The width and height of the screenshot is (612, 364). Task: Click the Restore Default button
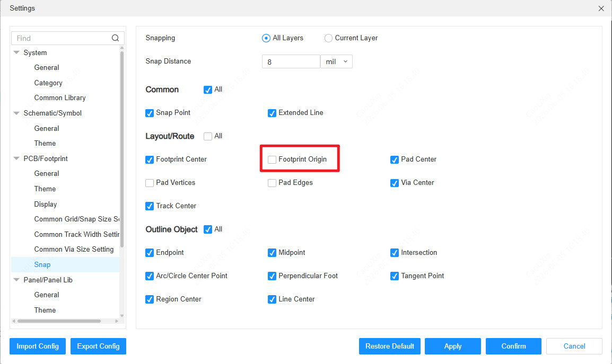[x=389, y=346]
